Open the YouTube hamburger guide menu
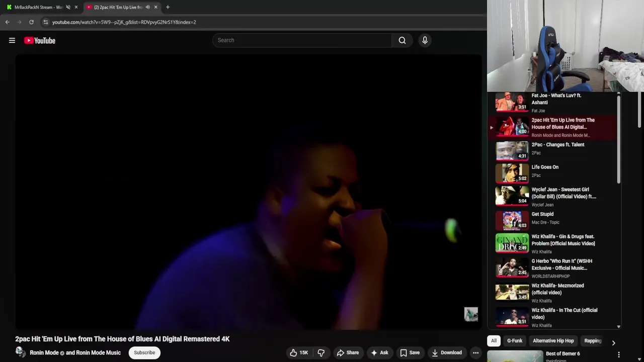The height and width of the screenshot is (362, 644). point(12,40)
